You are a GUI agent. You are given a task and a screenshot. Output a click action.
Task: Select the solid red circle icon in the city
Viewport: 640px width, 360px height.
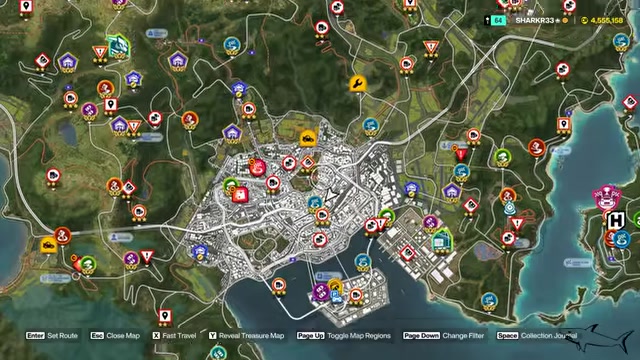tap(258, 167)
